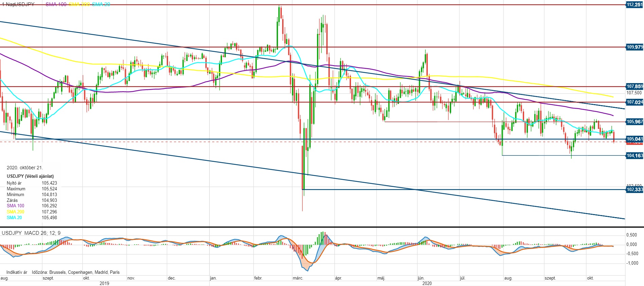Click the 104,163 price level label

(634, 155)
